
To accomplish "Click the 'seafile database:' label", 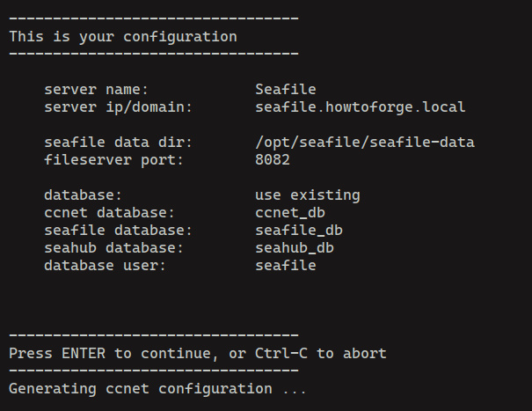I will (x=118, y=231).
